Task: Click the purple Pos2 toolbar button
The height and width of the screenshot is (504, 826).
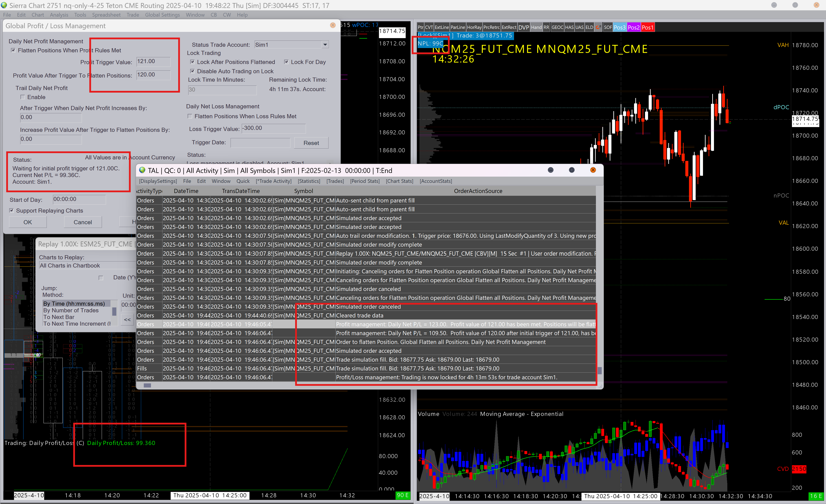Action: [633, 28]
